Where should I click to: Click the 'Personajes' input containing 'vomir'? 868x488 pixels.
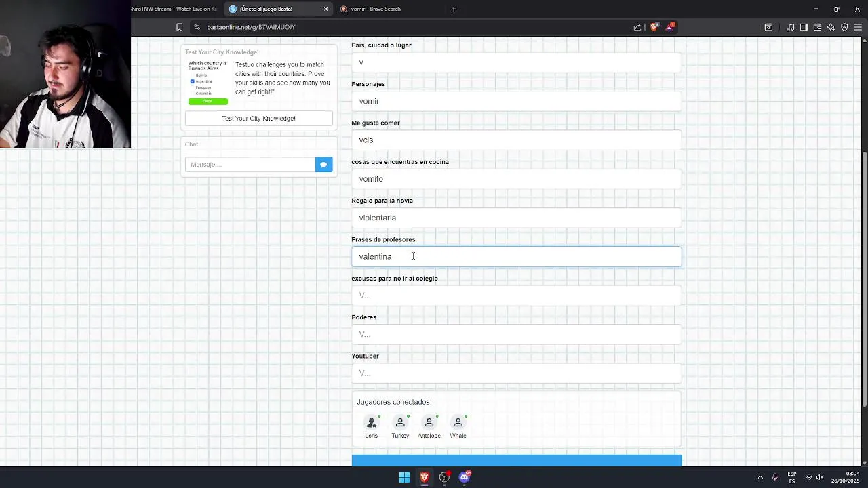[x=516, y=101]
